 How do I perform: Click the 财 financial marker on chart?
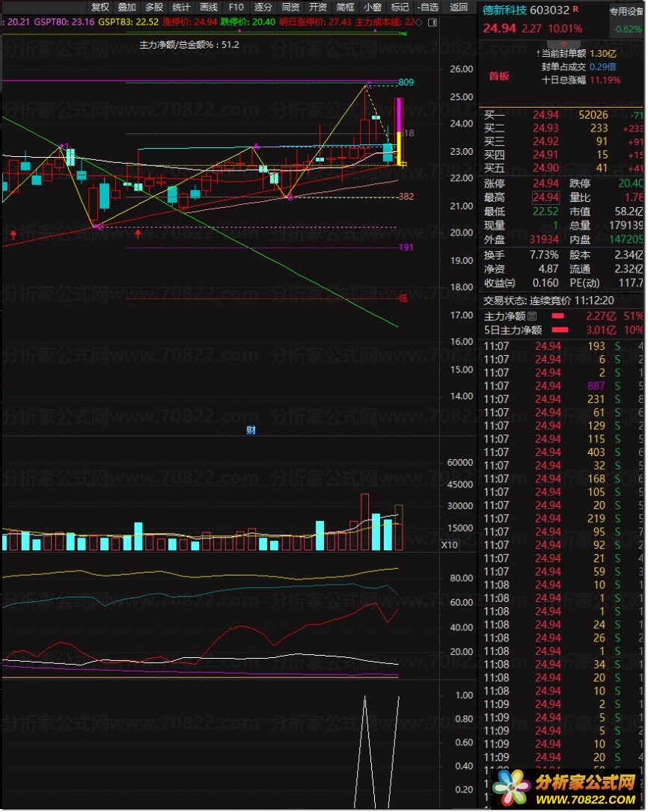pos(251,429)
